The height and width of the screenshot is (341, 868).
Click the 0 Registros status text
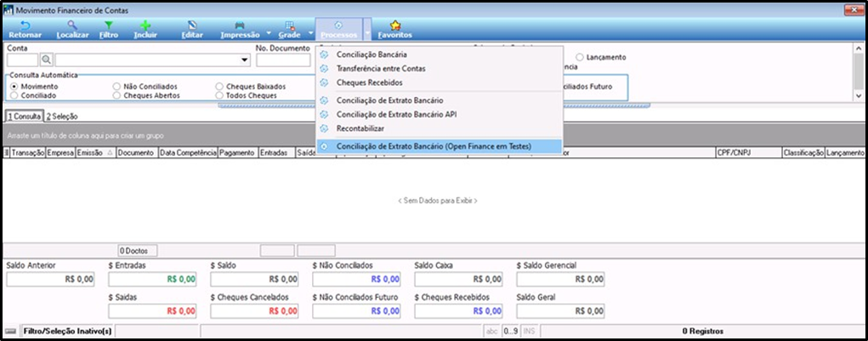pyautogui.click(x=702, y=331)
